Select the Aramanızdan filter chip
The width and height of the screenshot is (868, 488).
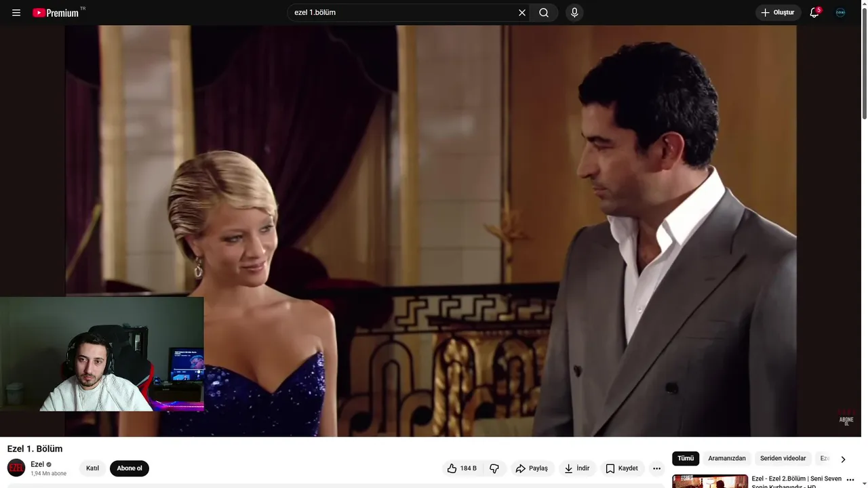pos(727,459)
